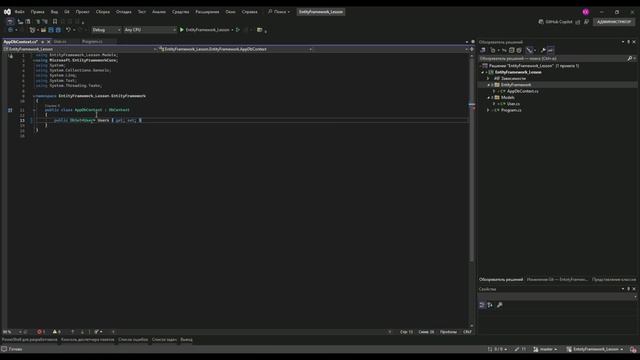Click the Поиск search box in title bar
The width and height of the screenshot is (640, 360).
point(279,12)
